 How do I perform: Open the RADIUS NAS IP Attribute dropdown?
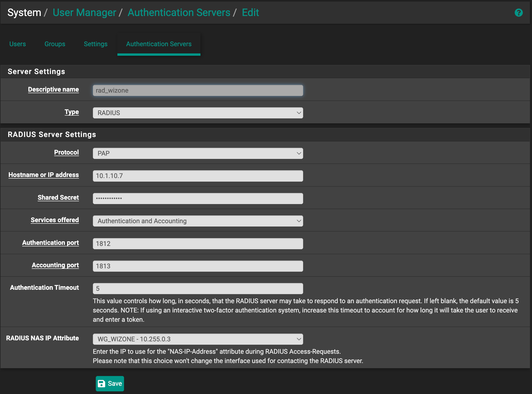click(198, 339)
